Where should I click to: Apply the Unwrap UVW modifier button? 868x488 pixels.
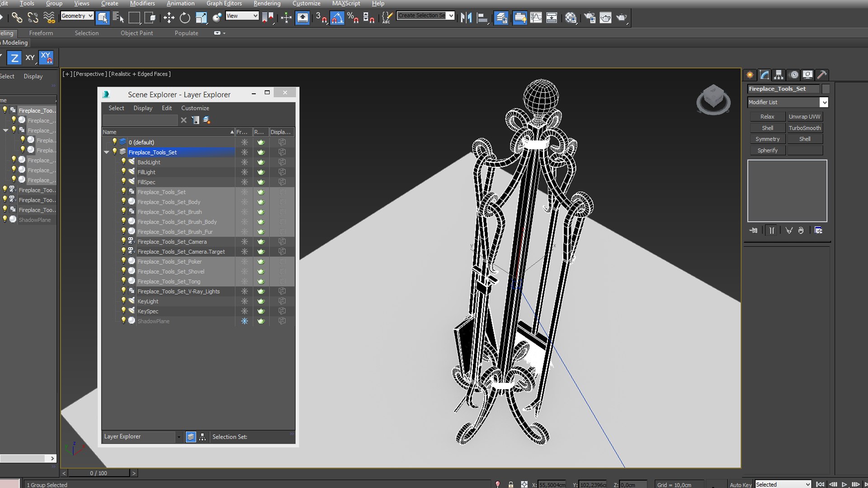click(805, 117)
